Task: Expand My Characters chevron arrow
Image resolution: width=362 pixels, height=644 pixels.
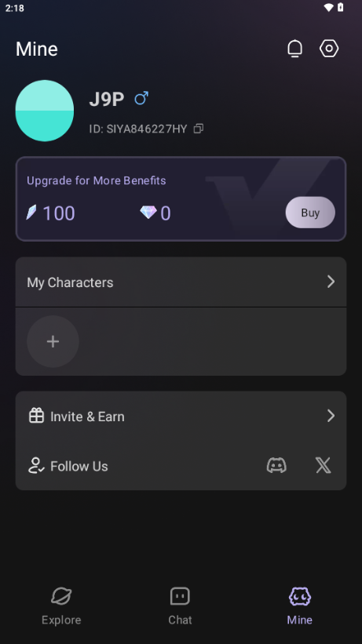Action: (331, 282)
